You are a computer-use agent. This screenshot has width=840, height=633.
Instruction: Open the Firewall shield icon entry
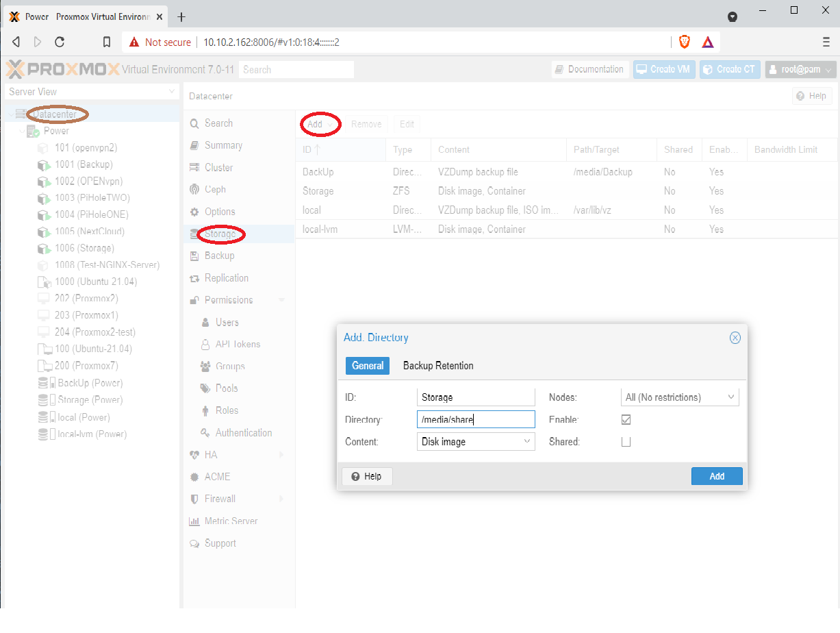pyautogui.click(x=194, y=499)
